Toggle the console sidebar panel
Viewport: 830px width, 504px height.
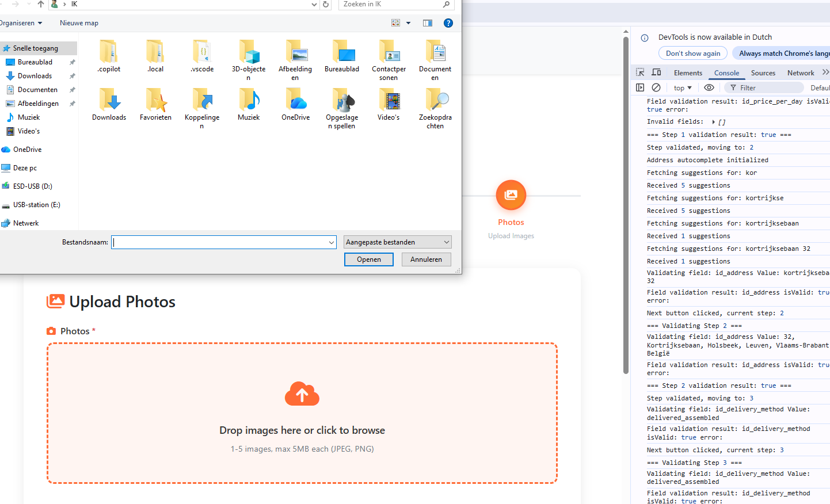(x=640, y=87)
